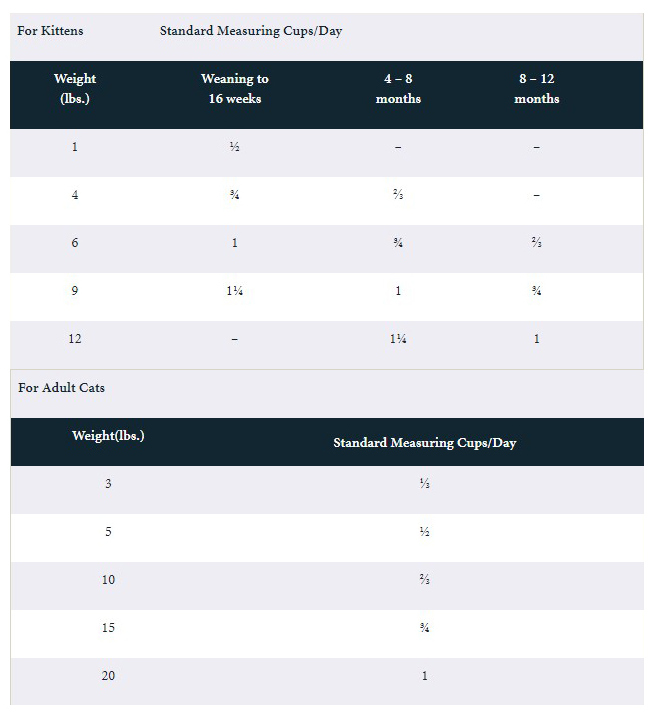Click the ⅔ value for 10 lbs adult
This screenshot has height=718, width=661.
425,580
